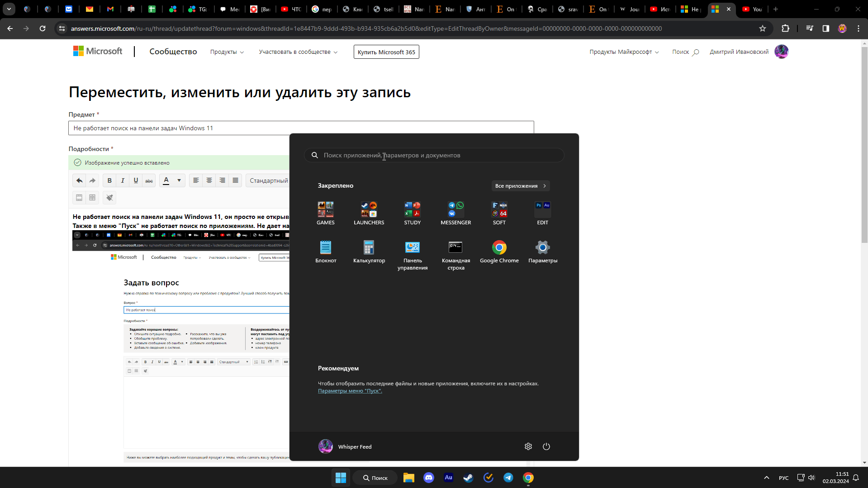This screenshot has width=868, height=488.
Task: Open Параметры меню "Пуск" link
Action: click(350, 391)
